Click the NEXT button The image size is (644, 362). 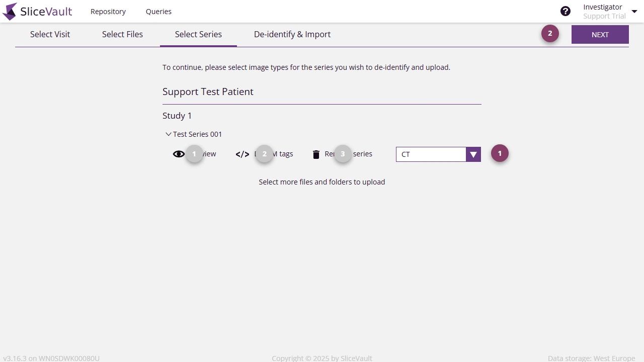click(600, 34)
